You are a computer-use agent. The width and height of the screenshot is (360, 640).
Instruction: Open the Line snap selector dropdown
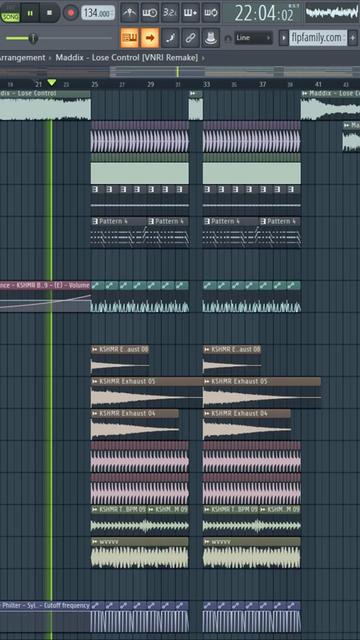(x=253, y=38)
